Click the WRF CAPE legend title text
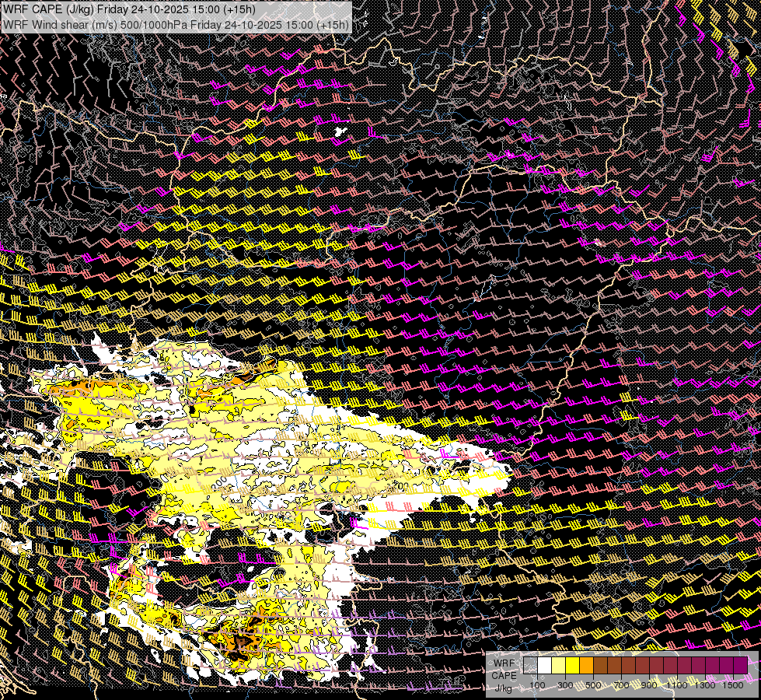Screen dimensions: 761x700 tap(504, 669)
